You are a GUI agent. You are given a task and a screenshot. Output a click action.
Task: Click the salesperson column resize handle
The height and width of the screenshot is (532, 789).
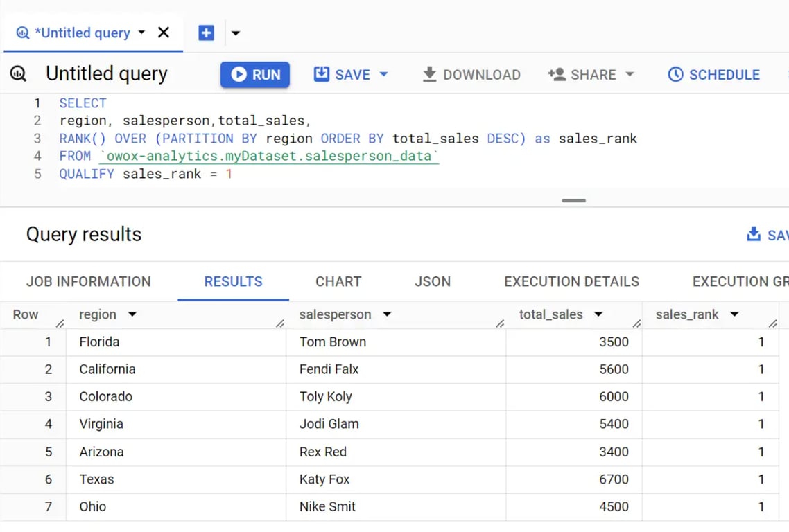[500, 323]
